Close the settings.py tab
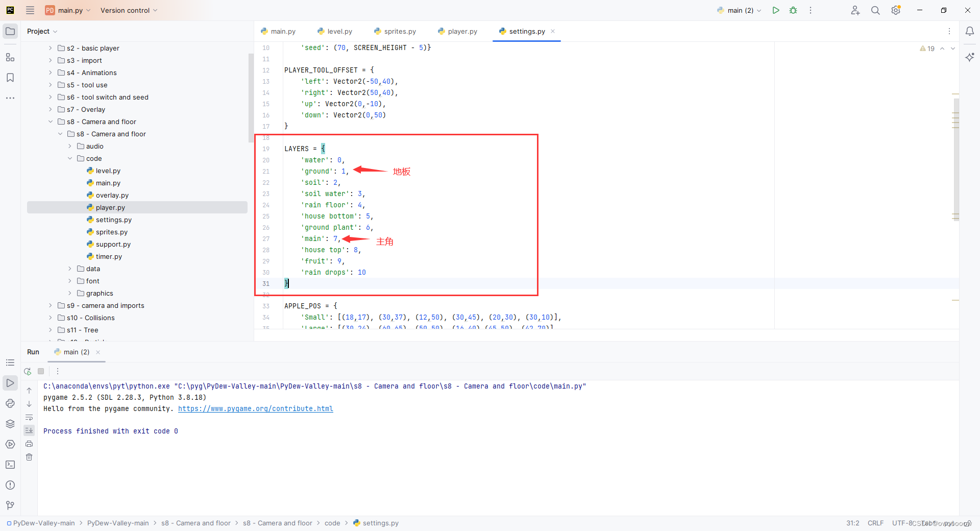This screenshot has height=531, width=980. click(553, 31)
